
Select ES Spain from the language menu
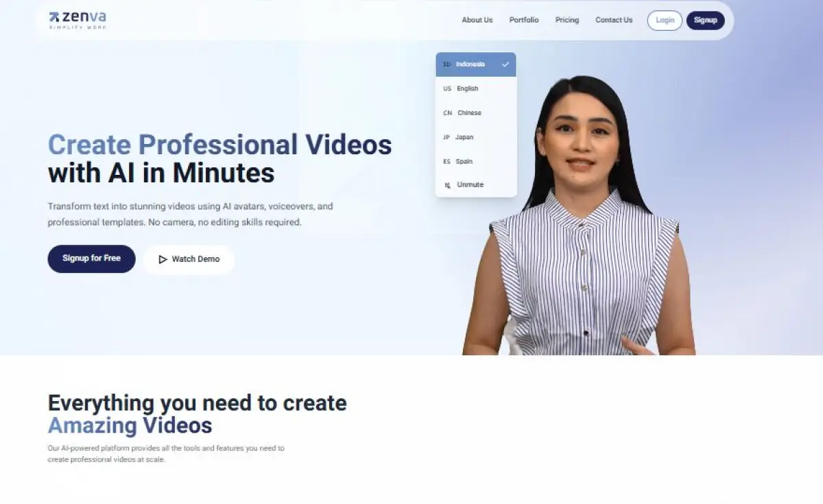tap(464, 162)
